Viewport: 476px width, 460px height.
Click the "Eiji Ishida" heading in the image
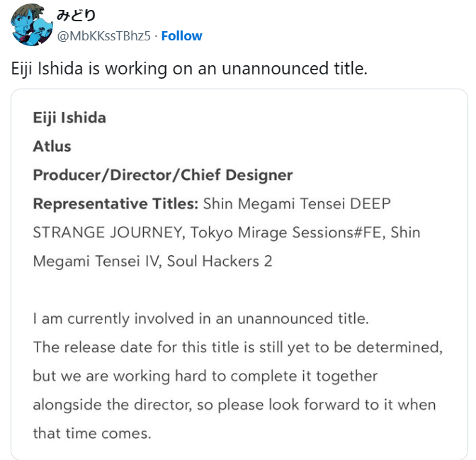click(x=69, y=118)
